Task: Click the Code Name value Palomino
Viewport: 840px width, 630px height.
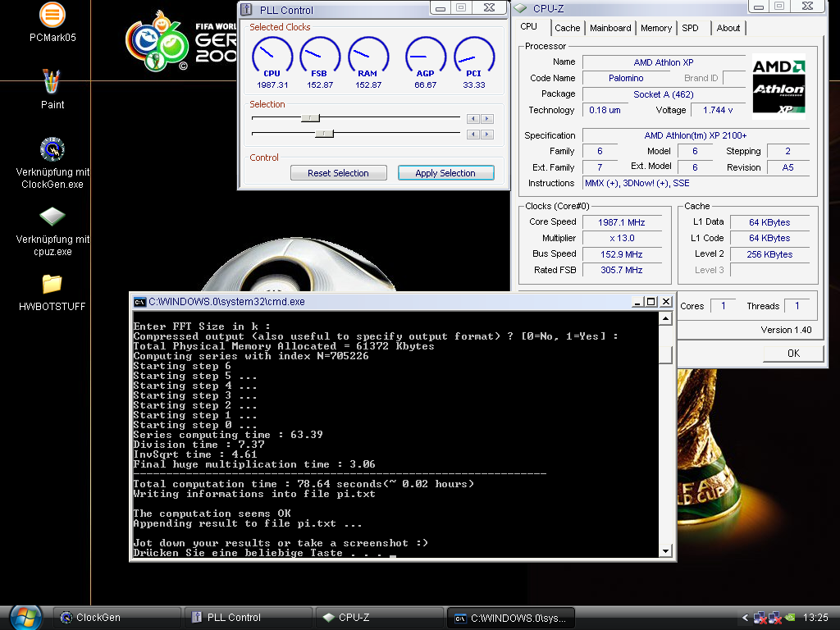Action: (x=626, y=78)
